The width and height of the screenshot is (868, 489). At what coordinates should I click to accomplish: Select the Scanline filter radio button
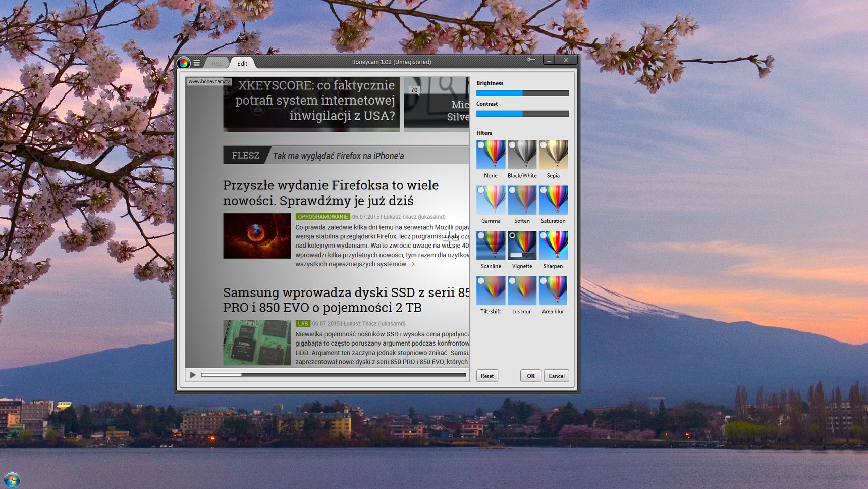481,235
